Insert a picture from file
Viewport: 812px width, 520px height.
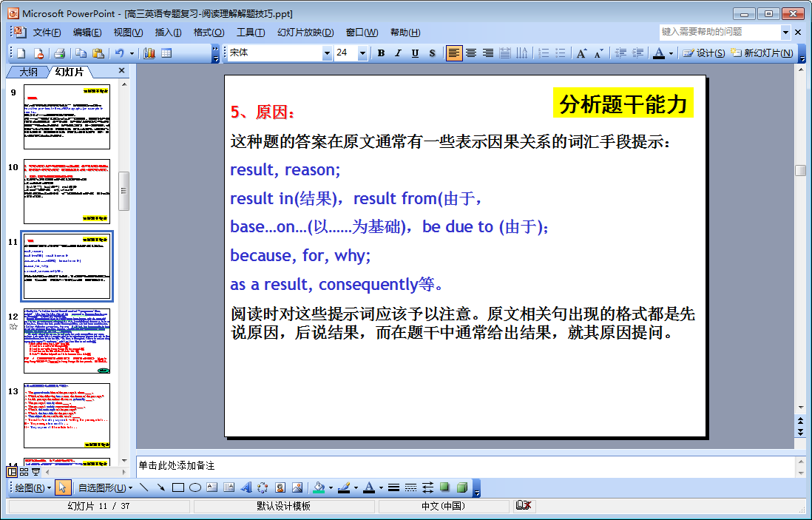pyautogui.click(x=297, y=487)
